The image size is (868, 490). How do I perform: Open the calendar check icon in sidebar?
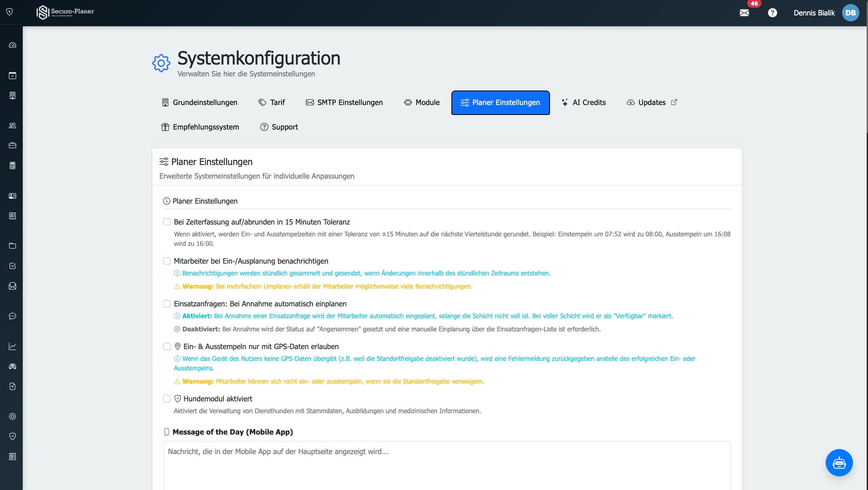(x=12, y=75)
